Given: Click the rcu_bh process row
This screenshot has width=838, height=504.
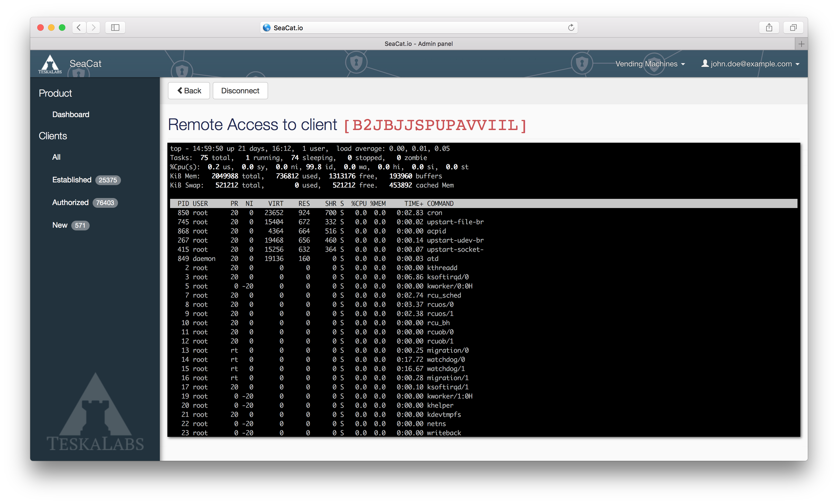Looking at the screenshot, I should point(483,323).
